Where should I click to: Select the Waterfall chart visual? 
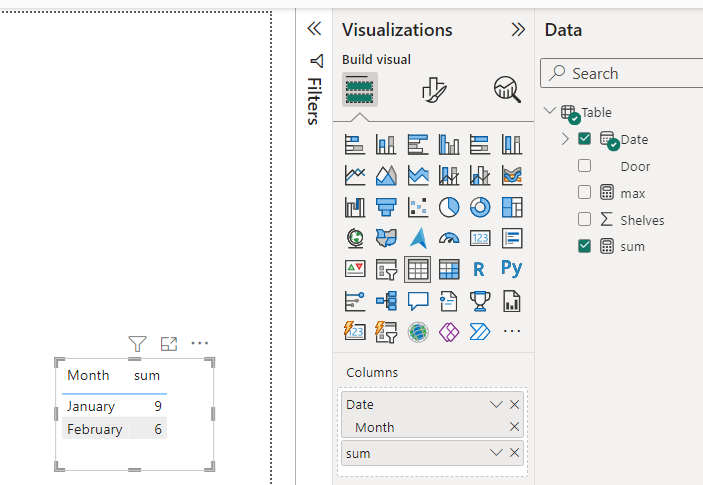point(355,207)
